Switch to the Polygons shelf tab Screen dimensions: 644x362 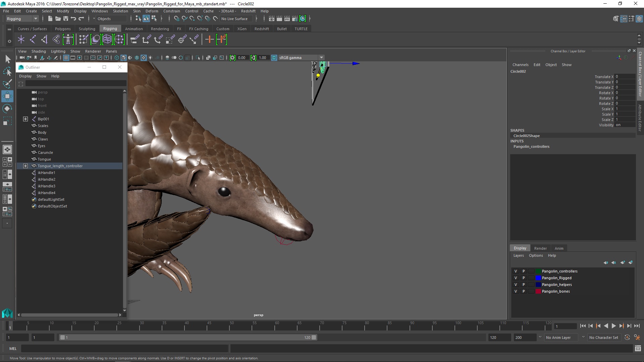click(x=63, y=29)
